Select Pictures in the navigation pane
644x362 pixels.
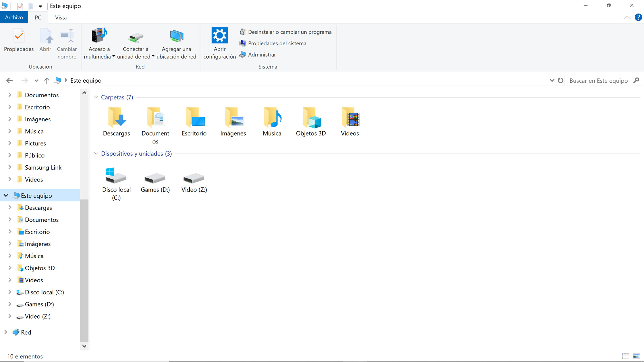[x=35, y=143]
